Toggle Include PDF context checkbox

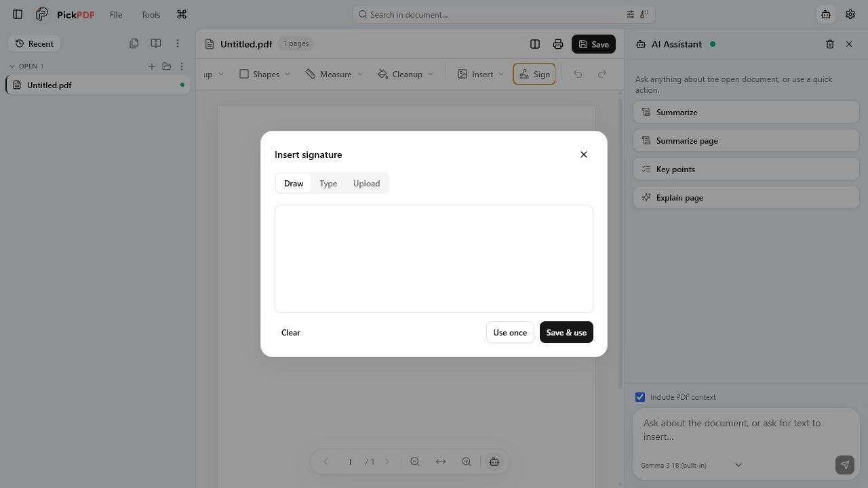pos(640,397)
